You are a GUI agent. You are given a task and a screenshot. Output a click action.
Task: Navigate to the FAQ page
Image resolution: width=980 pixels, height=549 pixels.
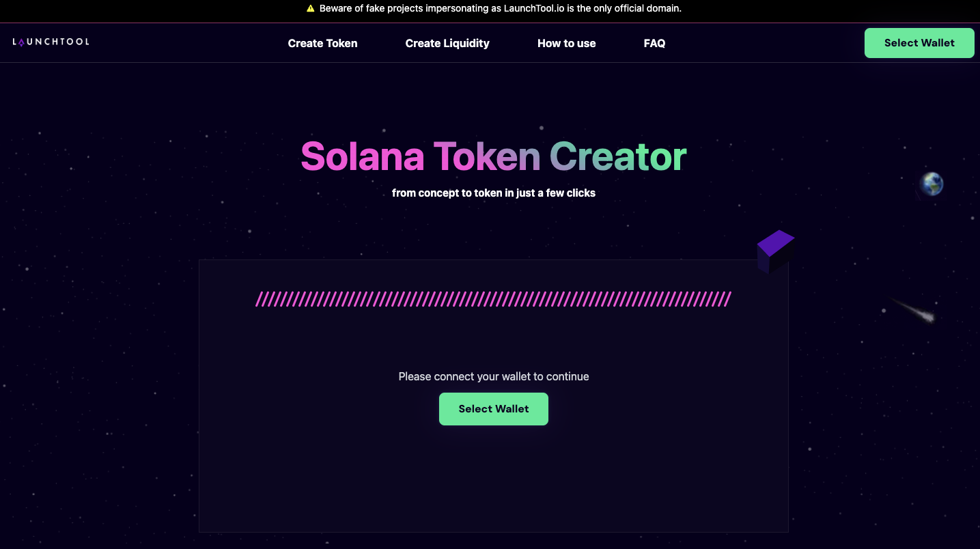tap(654, 43)
